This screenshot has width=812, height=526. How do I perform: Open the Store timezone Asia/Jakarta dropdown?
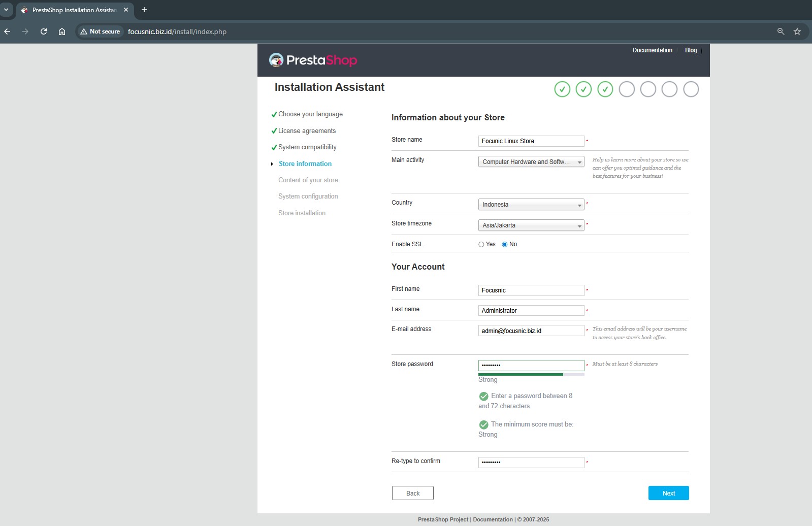click(x=531, y=225)
